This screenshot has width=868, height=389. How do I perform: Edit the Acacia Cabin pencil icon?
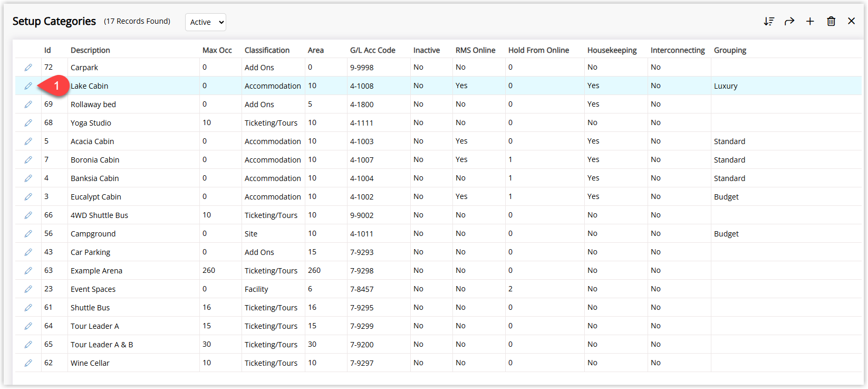[x=28, y=141]
